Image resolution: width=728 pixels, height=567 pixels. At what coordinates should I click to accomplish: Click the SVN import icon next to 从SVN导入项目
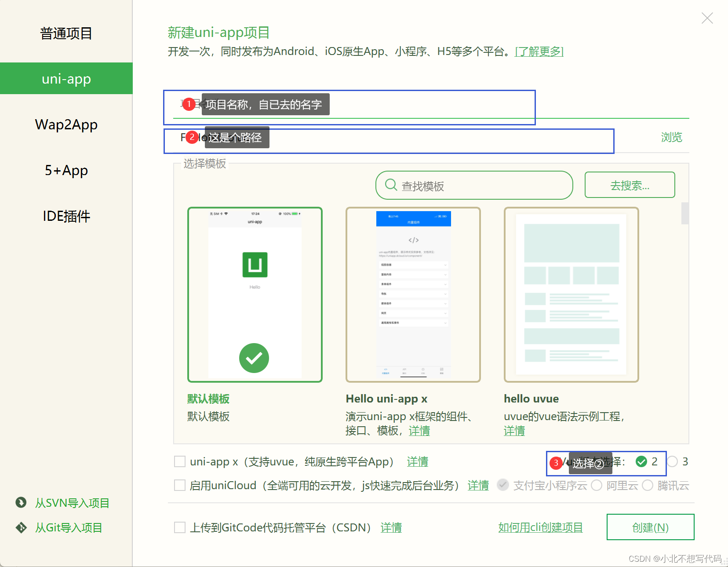[21, 503]
